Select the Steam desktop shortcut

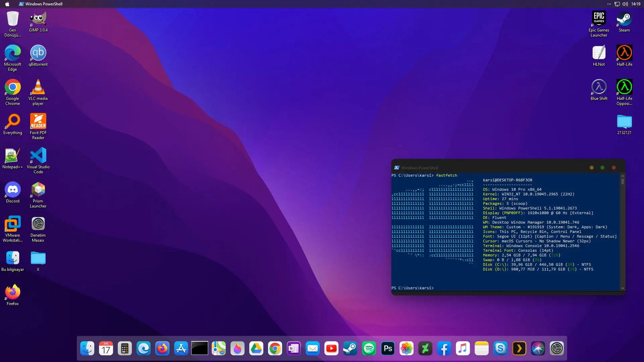pyautogui.click(x=625, y=21)
